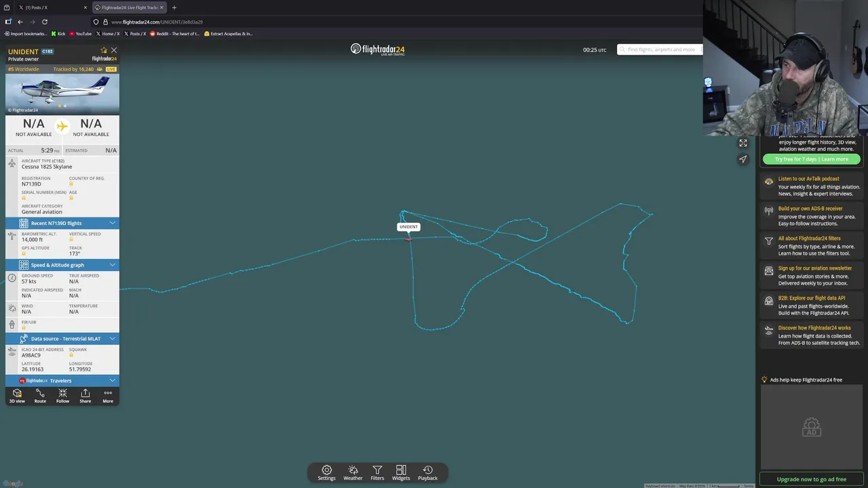Click the Tracked by 16,240 text
Image resolution: width=868 pixels, height=488 pixels.
pos(73,69)
